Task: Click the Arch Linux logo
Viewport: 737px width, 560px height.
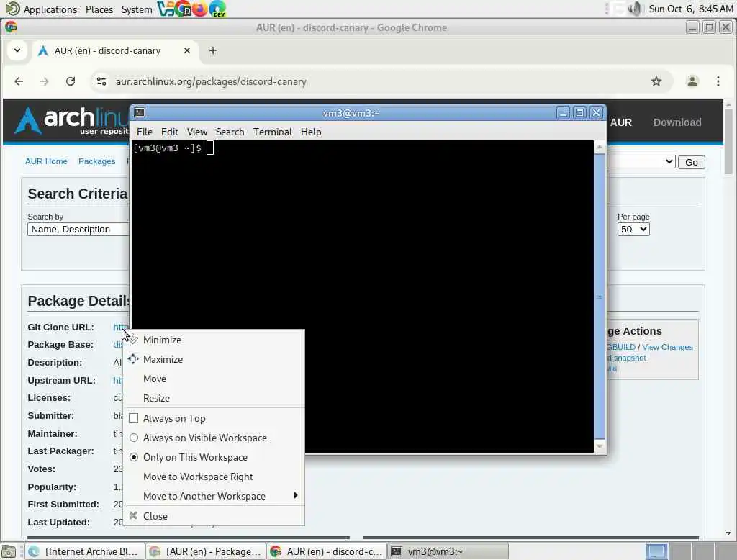Action: click(71, 121)
